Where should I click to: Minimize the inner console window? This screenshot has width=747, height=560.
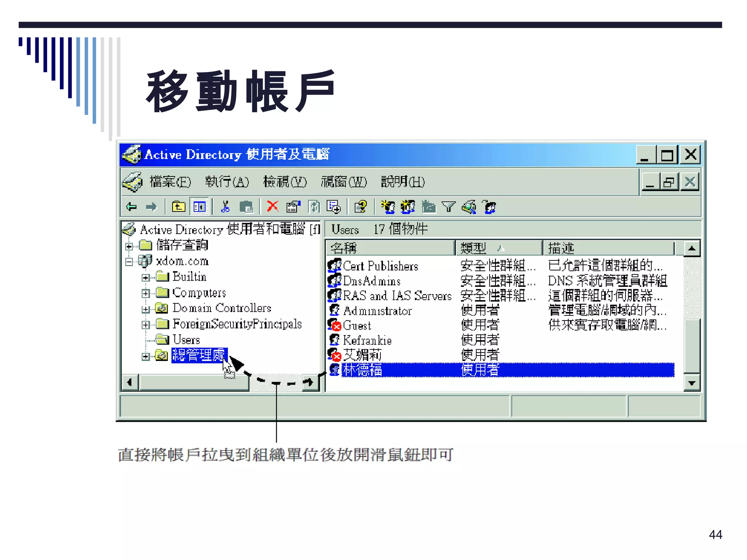pyautogui.click(x=650, y=182)
